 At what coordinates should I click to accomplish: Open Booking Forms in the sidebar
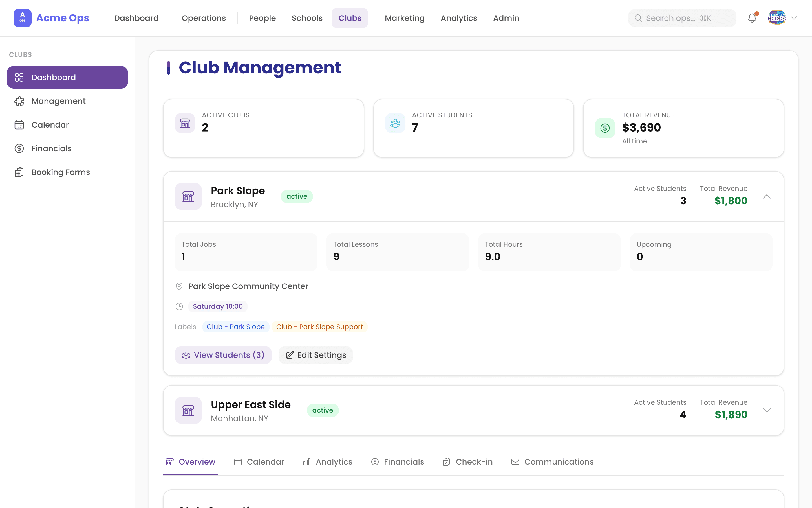pyautogui.click(x=67, y=172)
